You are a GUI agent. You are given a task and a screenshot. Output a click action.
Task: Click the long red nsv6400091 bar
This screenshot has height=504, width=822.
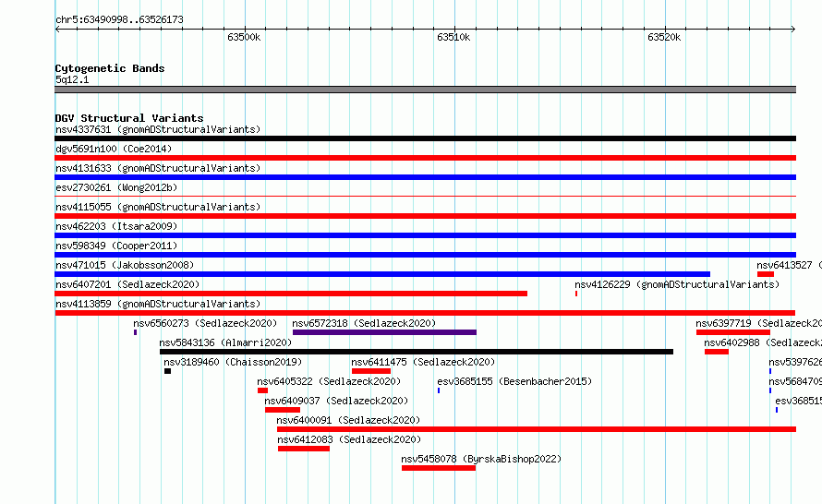[x=537, y=429]
